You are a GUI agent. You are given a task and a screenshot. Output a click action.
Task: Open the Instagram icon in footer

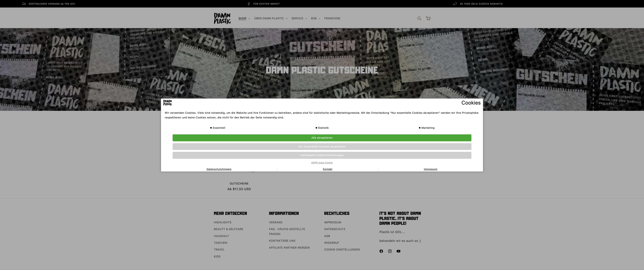point(390,251)
